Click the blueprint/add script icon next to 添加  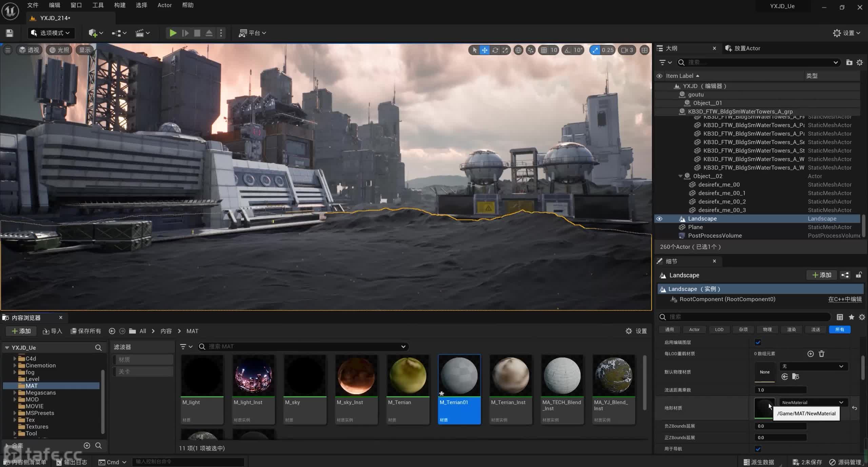(845, 275)
